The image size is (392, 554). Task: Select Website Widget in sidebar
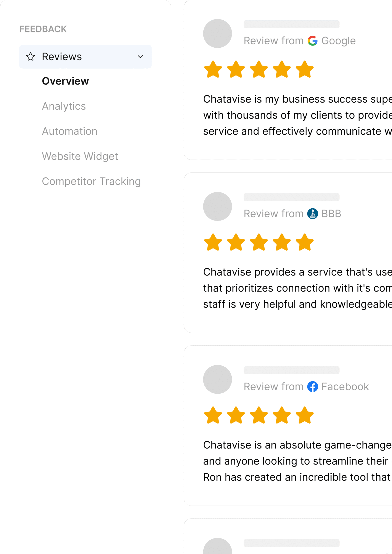80,156
